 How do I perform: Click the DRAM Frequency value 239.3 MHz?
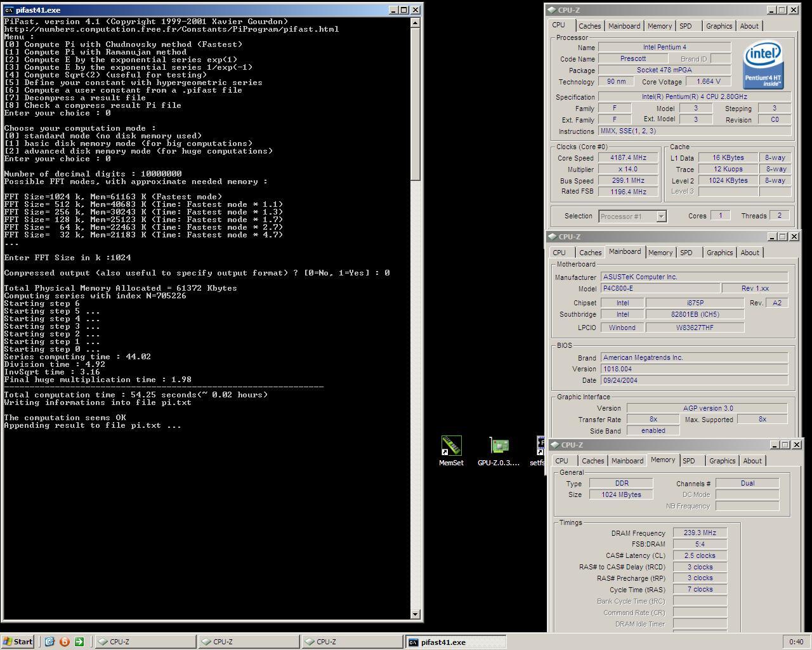[x=700, y=533]
